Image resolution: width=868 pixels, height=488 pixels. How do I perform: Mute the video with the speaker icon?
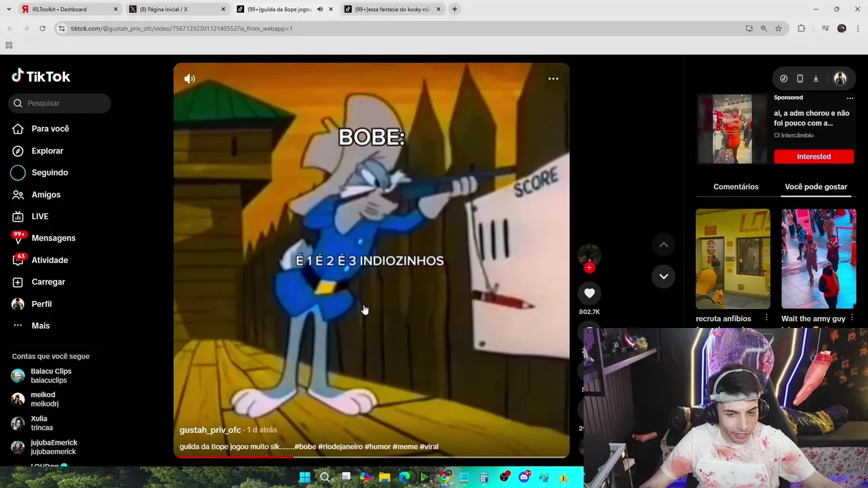pyautogui.click(x=190, y=79)
